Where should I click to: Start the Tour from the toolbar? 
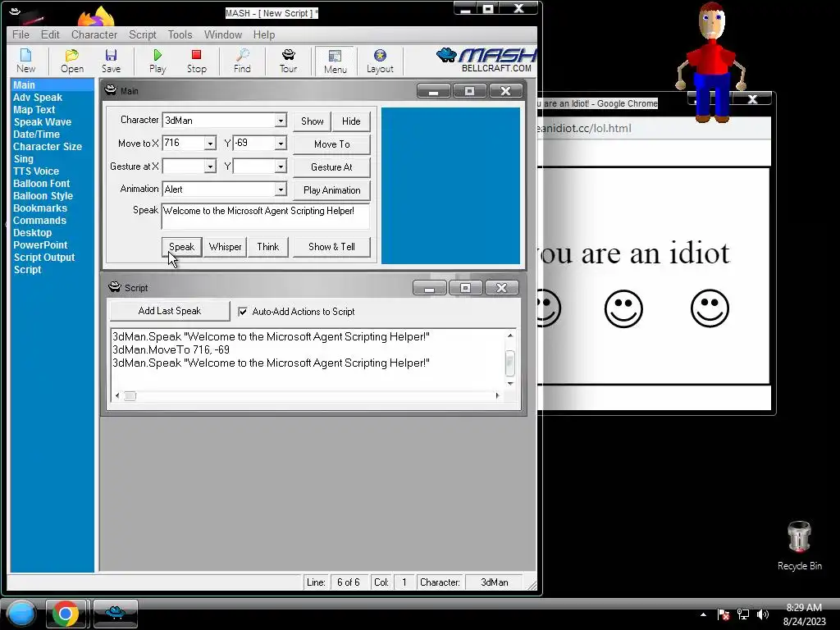(288, 61)
